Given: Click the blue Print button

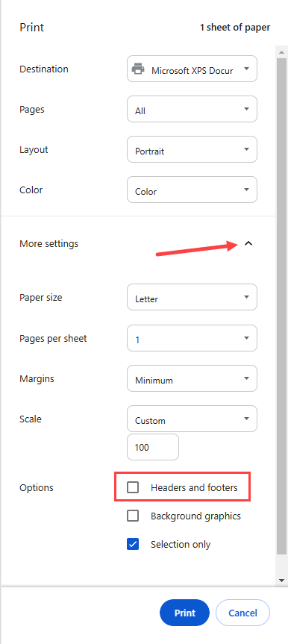Looking at the screenshot, I should coord(184,613).
